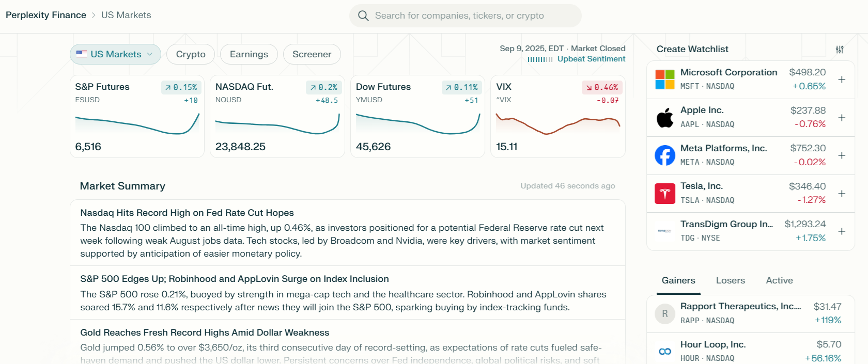Open the VIX chart thumbnail
868x364 pixels.
(x=558, y=124)
